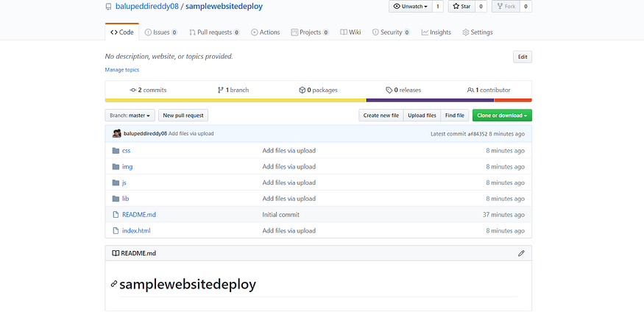Image resolution: width=644 pixels, height=312 pixels.
Task: Click the book icon in README.md header
Action: (x=116, y=253)
